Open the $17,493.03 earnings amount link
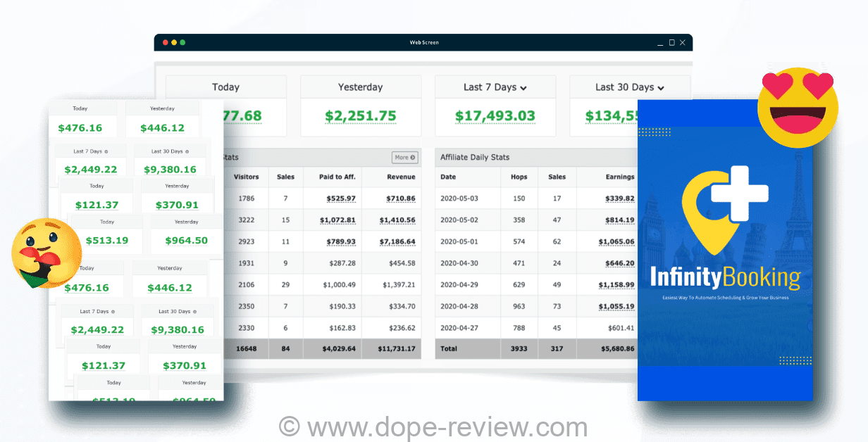 click(495, 116)
